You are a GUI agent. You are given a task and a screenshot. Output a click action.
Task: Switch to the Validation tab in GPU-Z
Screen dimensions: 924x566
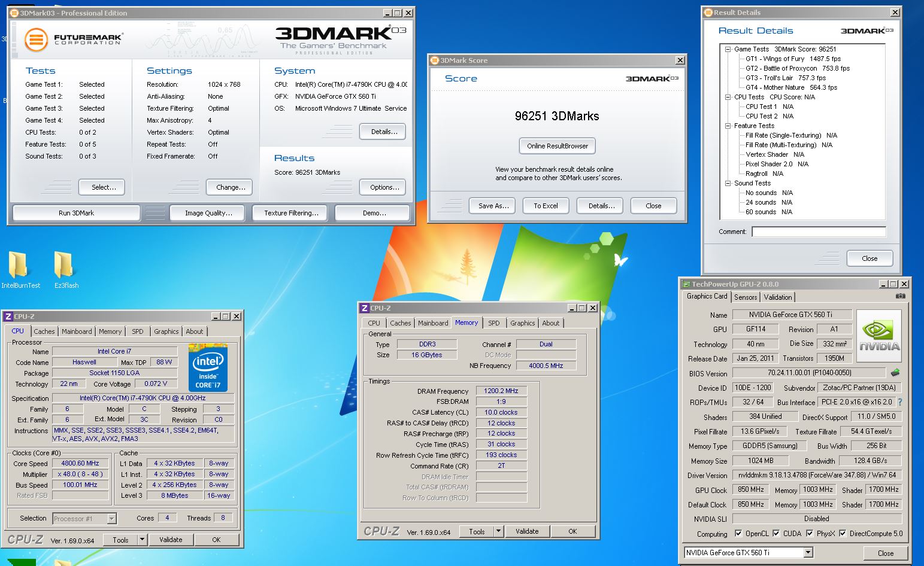778,297
